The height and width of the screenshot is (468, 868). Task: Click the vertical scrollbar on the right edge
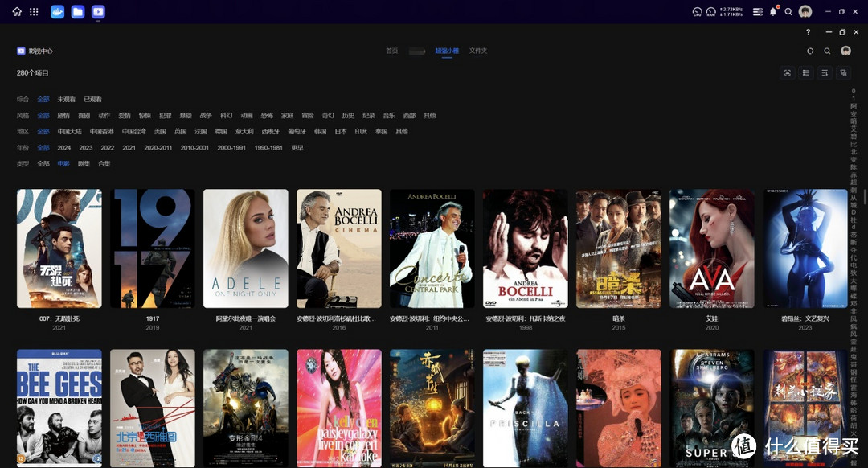click(865, 197)
